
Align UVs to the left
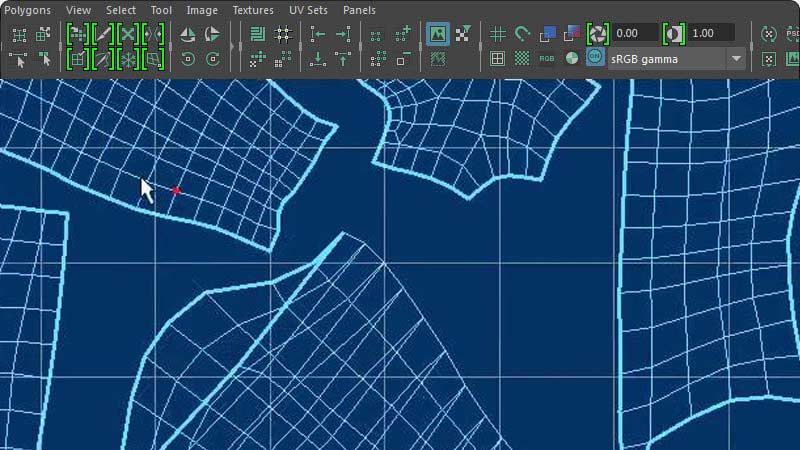(x=318, y=34)
